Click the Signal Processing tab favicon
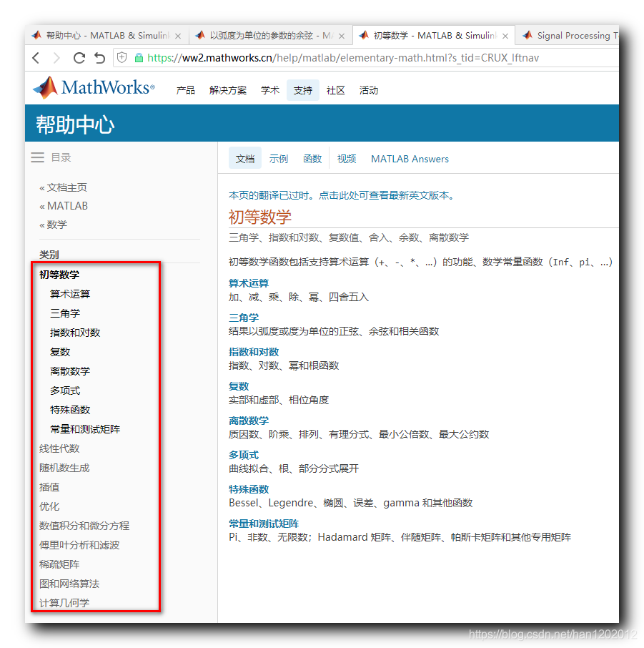The image size is (644, 648). click(530, 34)
